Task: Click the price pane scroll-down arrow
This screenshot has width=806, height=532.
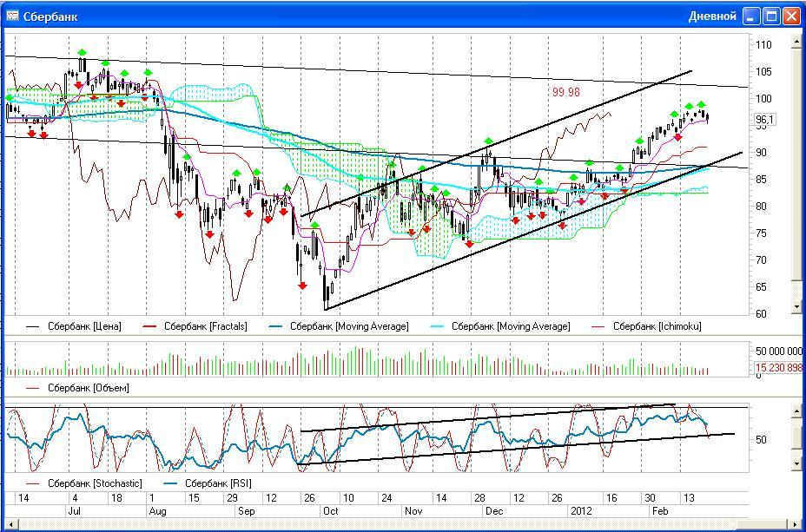Action: click(x=797, y=306)
